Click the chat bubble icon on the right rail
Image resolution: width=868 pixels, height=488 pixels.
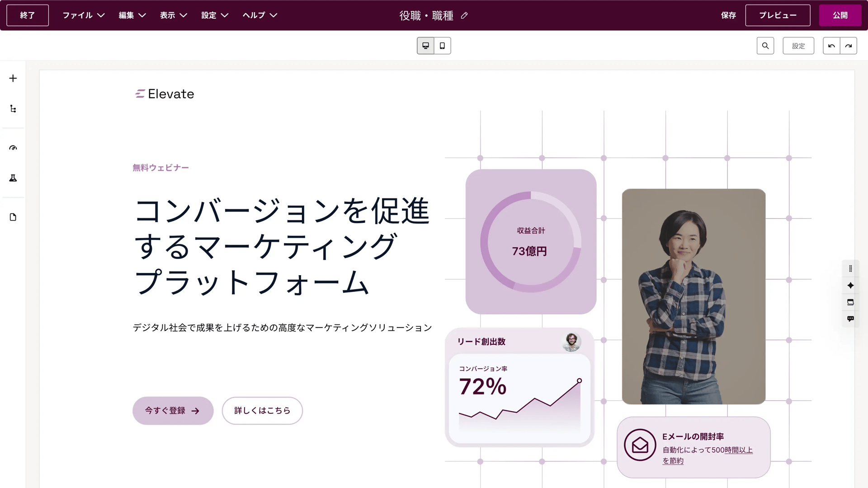click(850, 319)
